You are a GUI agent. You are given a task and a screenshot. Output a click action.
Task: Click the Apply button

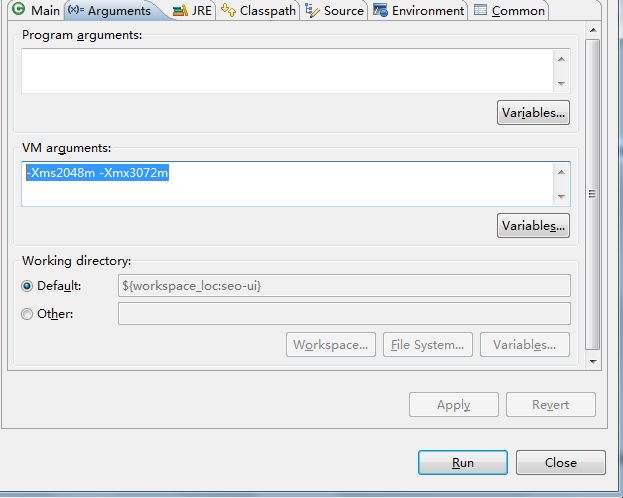454,405
